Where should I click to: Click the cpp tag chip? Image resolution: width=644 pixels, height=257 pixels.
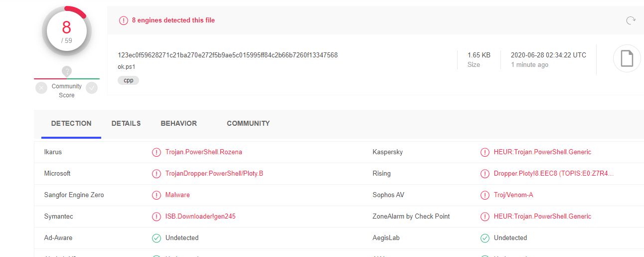coord(129,80)
